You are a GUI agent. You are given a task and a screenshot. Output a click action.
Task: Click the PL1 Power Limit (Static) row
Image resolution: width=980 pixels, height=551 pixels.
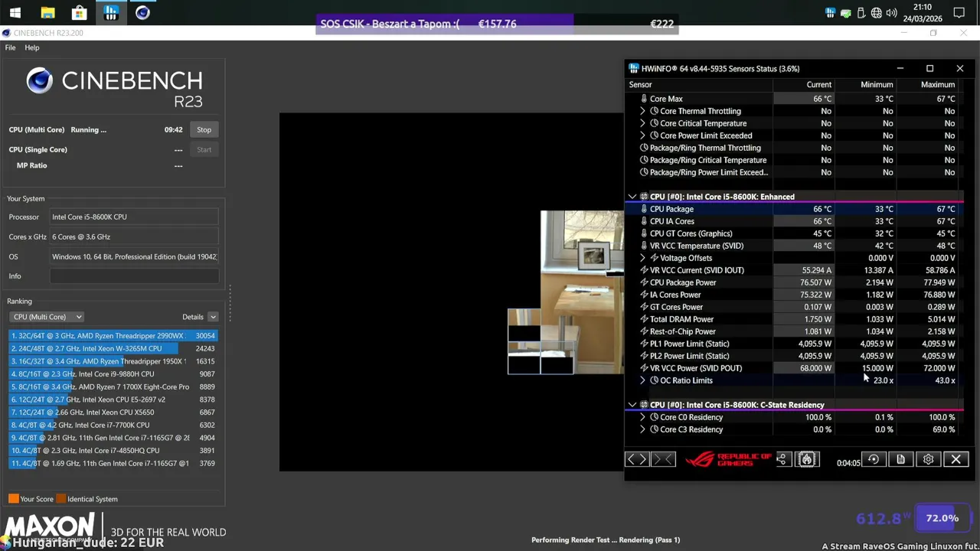coord(793,344)
